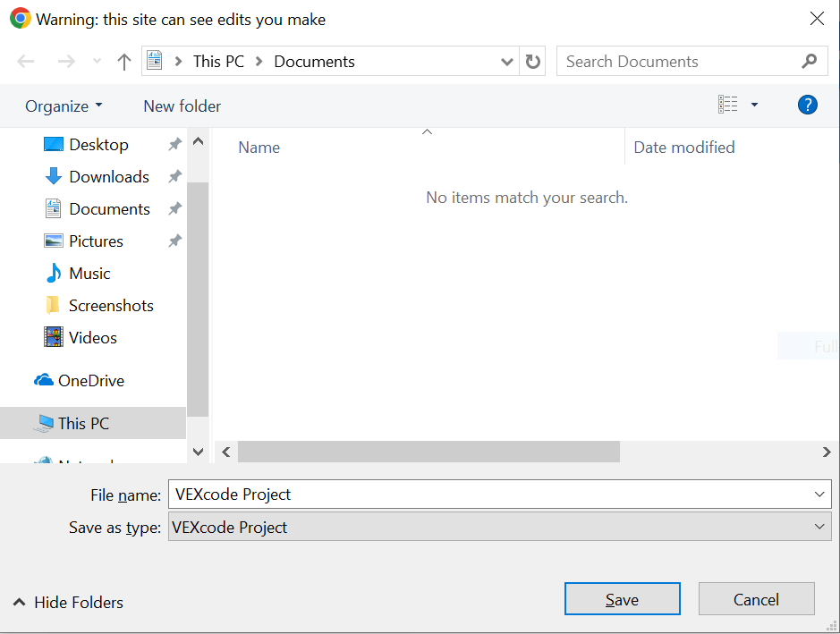Open the Screenshots folder in sidebar
The image size is (840, 634).
[109, 305]
